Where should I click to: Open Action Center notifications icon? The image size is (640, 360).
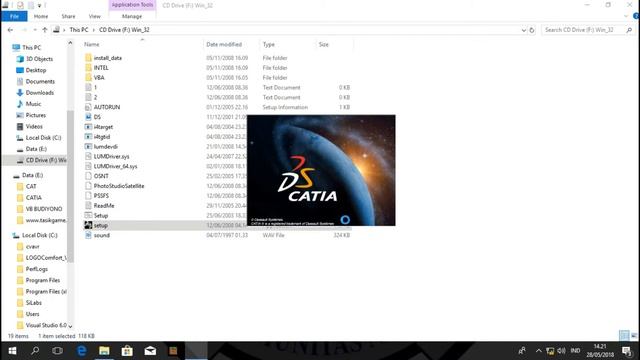pyautogui.click(x=627, y=351)
